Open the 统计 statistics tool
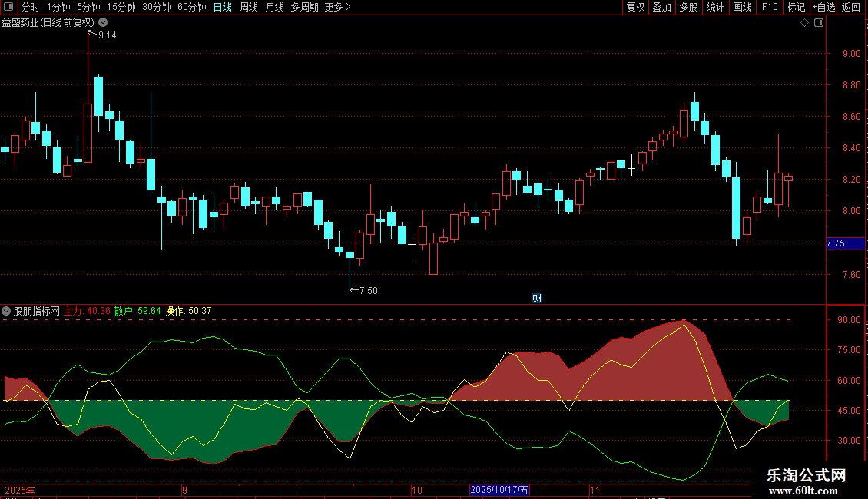 714,7
